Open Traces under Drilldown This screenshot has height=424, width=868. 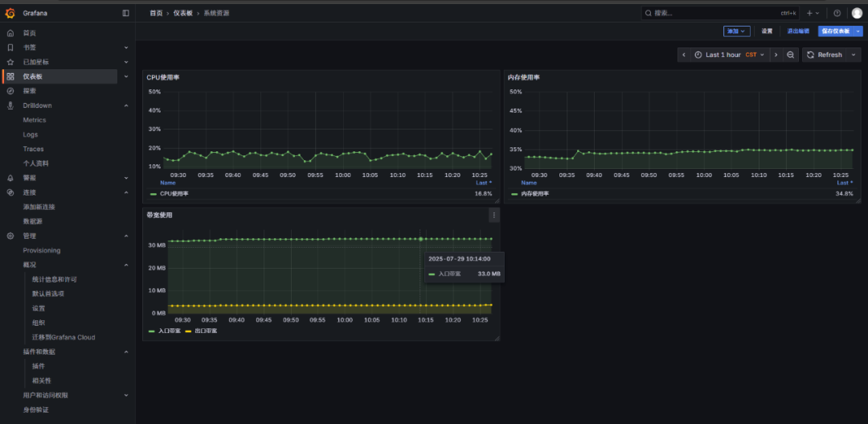pos(33,149)
